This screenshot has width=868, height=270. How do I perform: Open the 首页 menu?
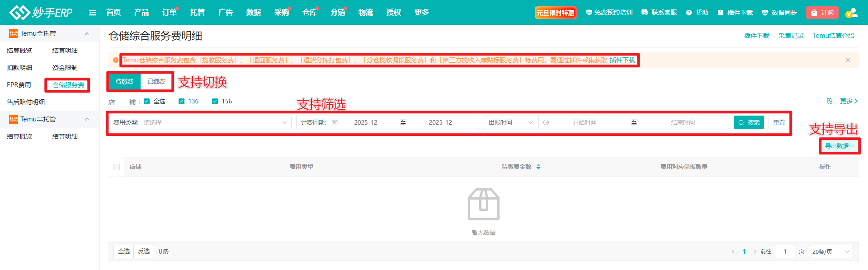click(113, 13)
